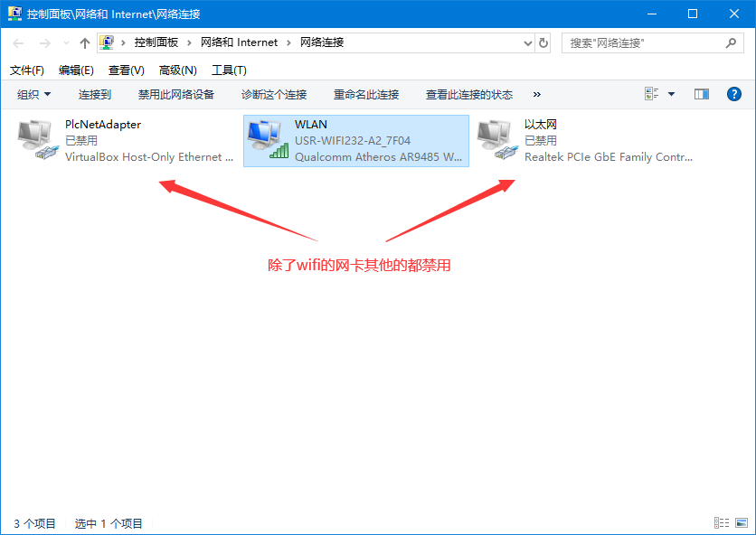Viewport: 756px width, 535px height.
Task: Show more toolbar commands chevron
Action: (536, 94)
